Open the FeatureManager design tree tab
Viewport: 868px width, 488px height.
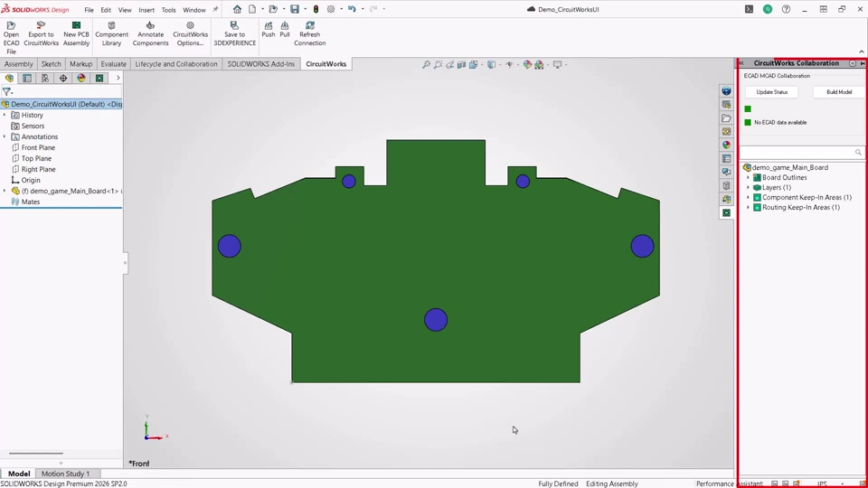tap(9, 78)
